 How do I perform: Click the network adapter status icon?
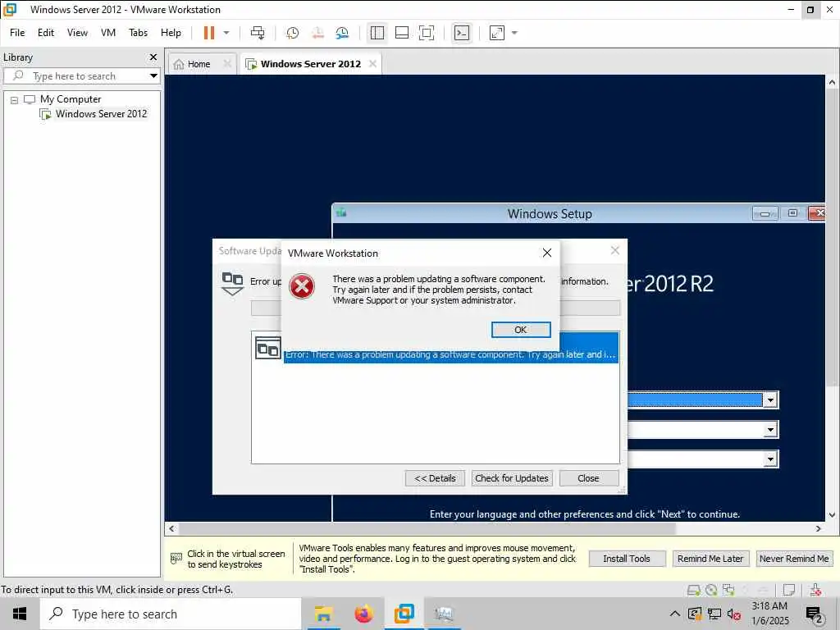click(728, 590)
